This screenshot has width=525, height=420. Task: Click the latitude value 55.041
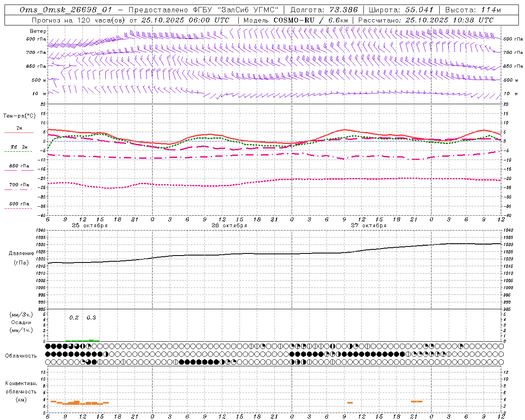419,10
